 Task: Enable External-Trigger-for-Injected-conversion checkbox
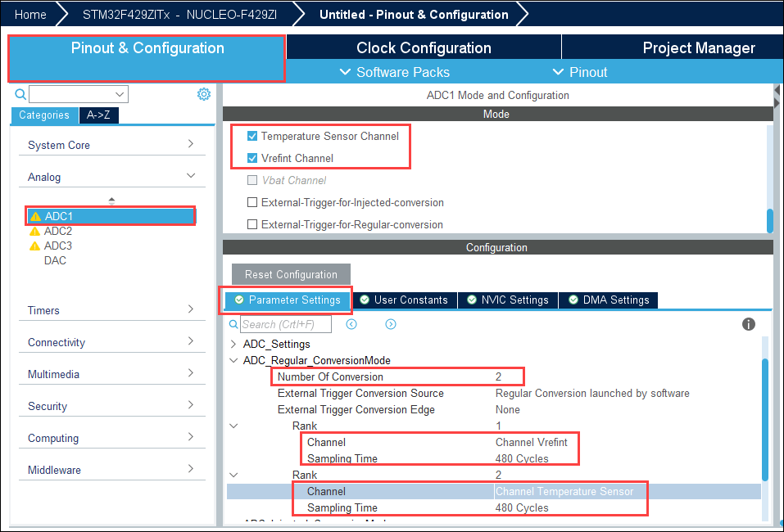(x=252, y=202)
